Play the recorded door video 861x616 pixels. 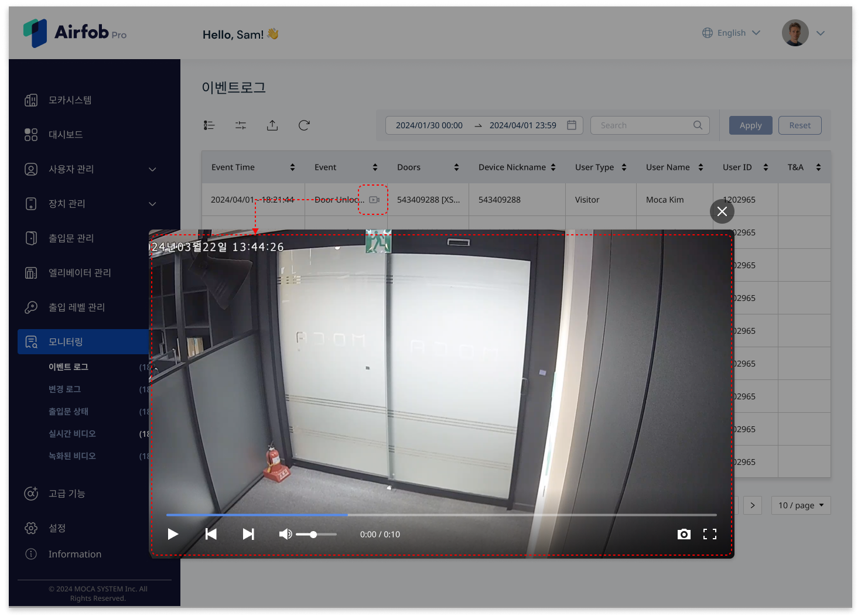tap(173, 534)
